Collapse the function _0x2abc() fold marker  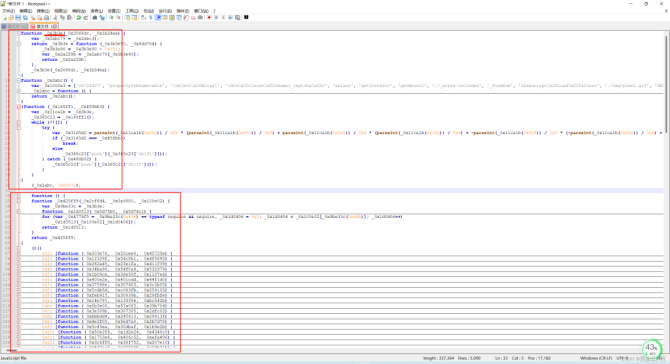(x=19, y=80)
